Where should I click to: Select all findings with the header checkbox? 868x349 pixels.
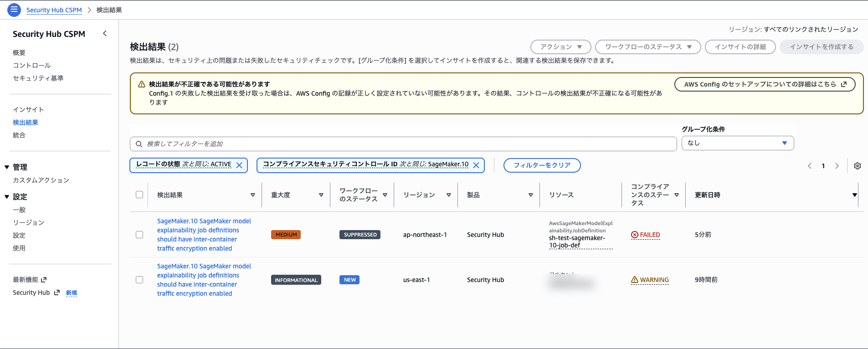[x=139, y=195]
